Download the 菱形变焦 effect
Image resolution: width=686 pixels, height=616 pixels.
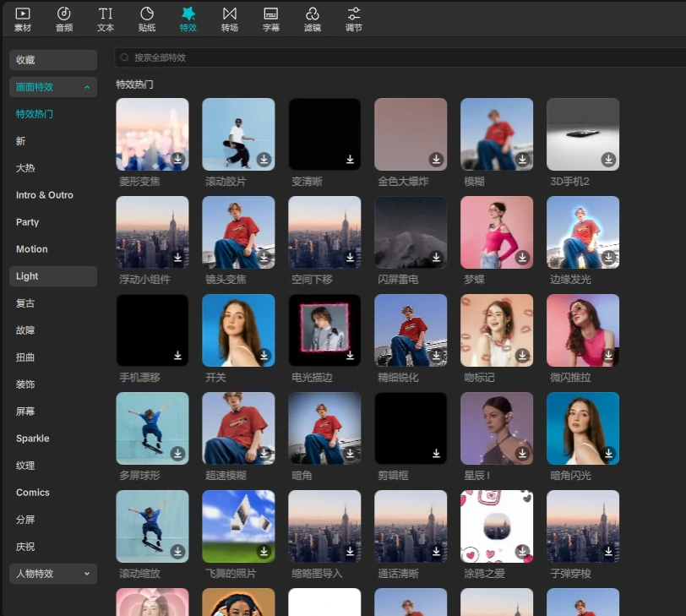click(177, 159)
